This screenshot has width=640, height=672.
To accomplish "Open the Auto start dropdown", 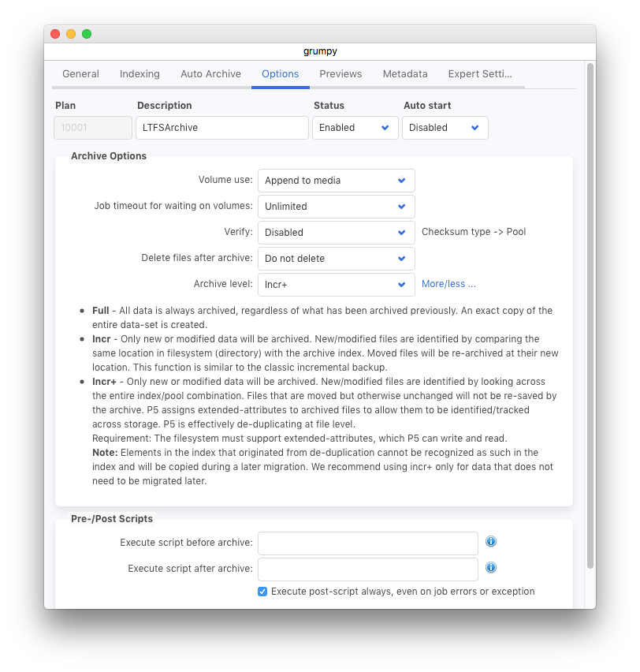I will point(445,128).
